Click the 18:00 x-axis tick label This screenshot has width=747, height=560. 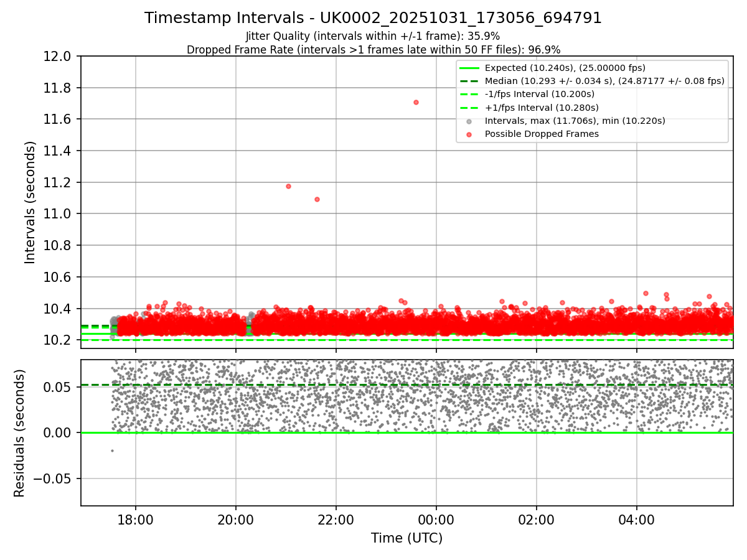[x=136, y=519]
